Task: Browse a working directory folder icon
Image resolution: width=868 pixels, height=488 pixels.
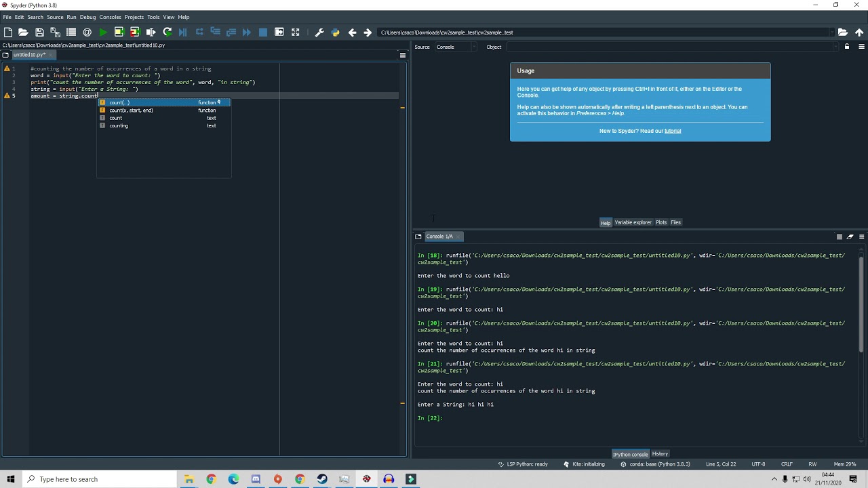Action: click(x=843, y=32)
